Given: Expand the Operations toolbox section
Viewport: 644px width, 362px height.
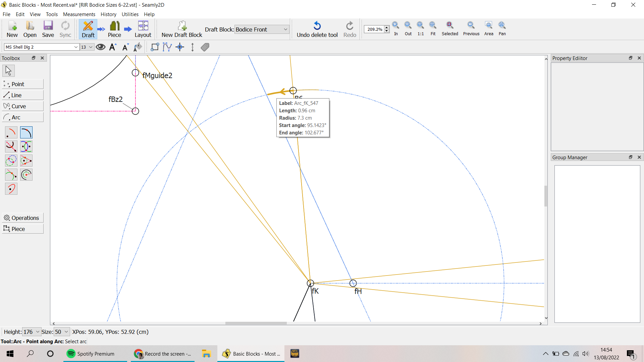Looking at the screenshot, I should [22, 218].
